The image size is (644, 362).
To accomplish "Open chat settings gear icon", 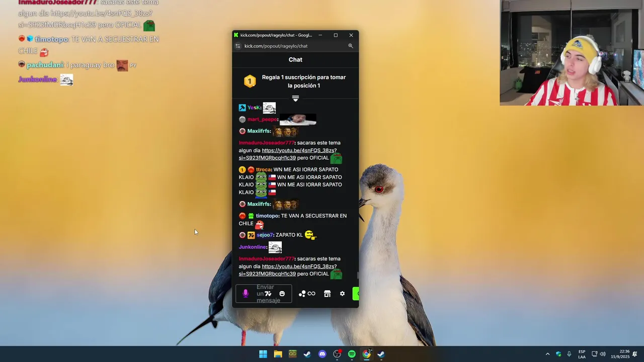I will click(342, 294).
